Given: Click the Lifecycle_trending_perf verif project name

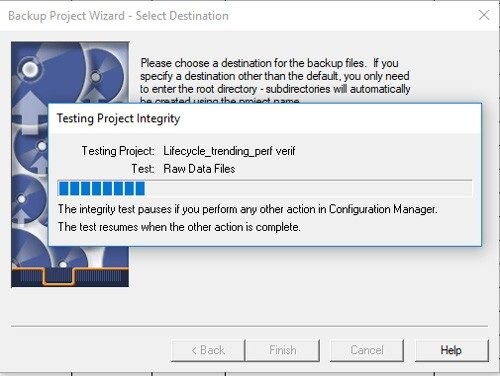Looking at the screenshot, I should pyautogui.click(x=229, y=151).
